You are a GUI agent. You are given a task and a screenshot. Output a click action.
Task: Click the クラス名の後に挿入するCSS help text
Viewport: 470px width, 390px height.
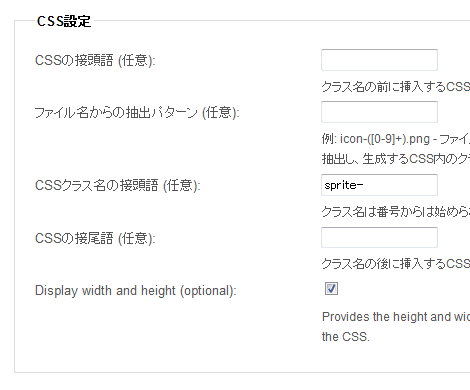click(396, 263)
